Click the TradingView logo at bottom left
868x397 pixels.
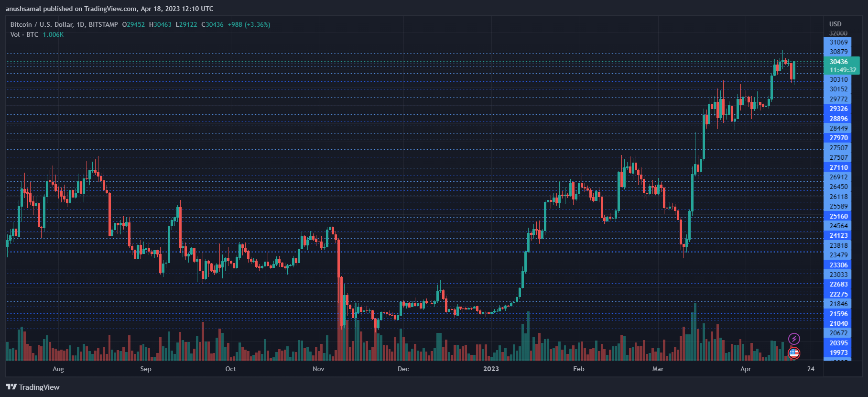pos(33,387)
